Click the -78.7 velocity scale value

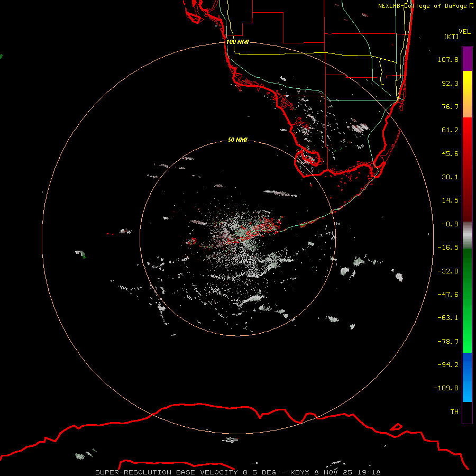click(x=448, y=342)
